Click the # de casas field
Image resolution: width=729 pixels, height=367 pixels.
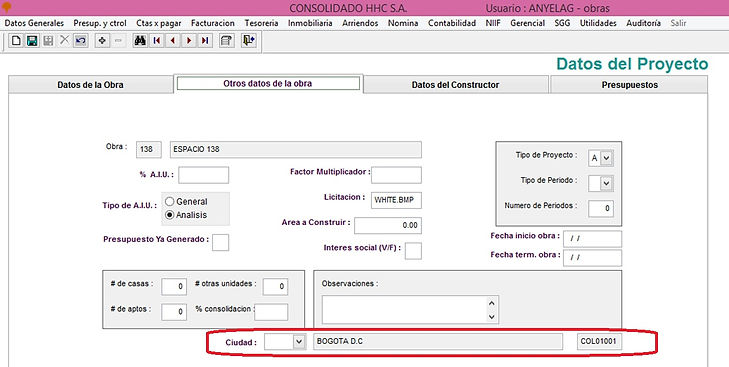click(174, 287)
